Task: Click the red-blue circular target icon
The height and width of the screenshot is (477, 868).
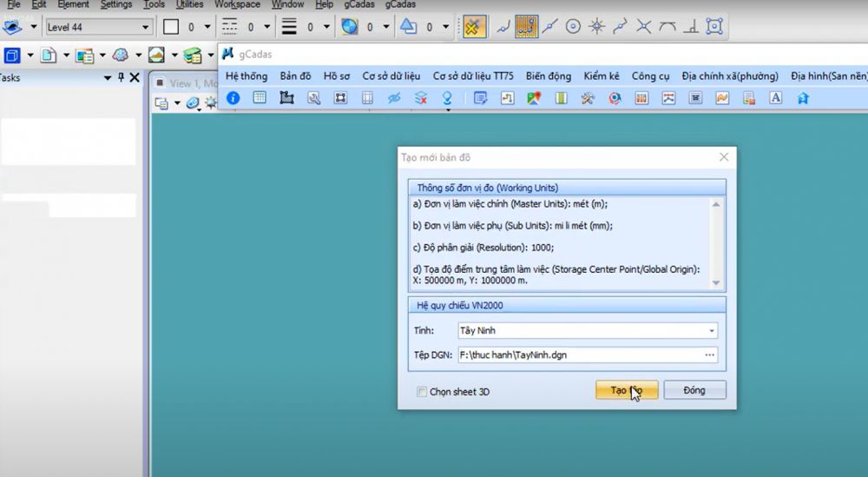Action: 615,98
